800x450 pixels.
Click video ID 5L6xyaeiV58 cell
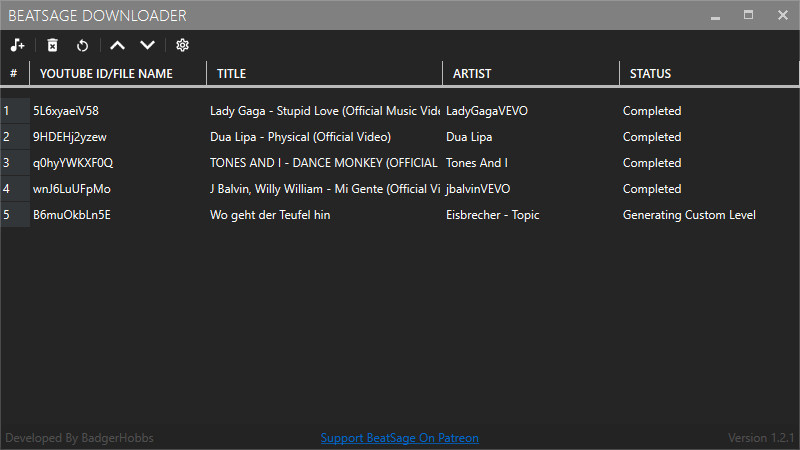pos(66,111)
